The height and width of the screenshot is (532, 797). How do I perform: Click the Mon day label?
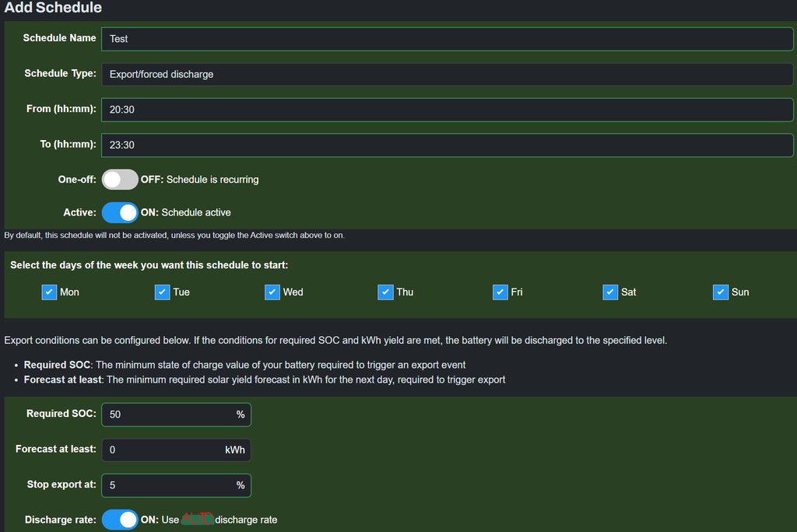pyautogui.click(x=69, y=292)
